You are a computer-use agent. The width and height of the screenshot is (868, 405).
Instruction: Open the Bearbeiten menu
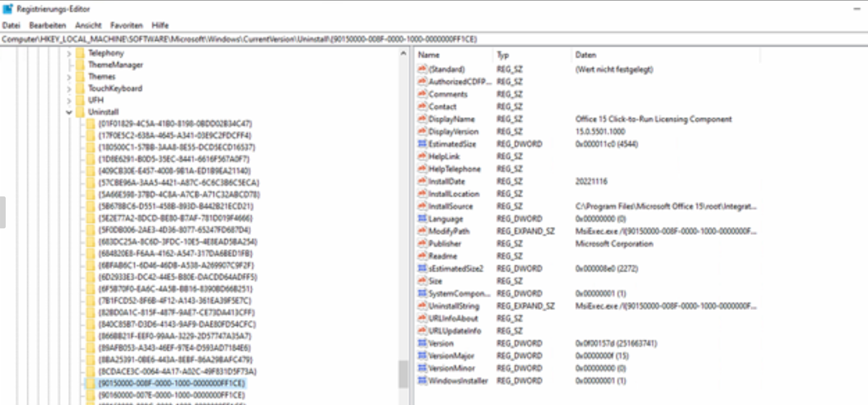pos(48,26)
